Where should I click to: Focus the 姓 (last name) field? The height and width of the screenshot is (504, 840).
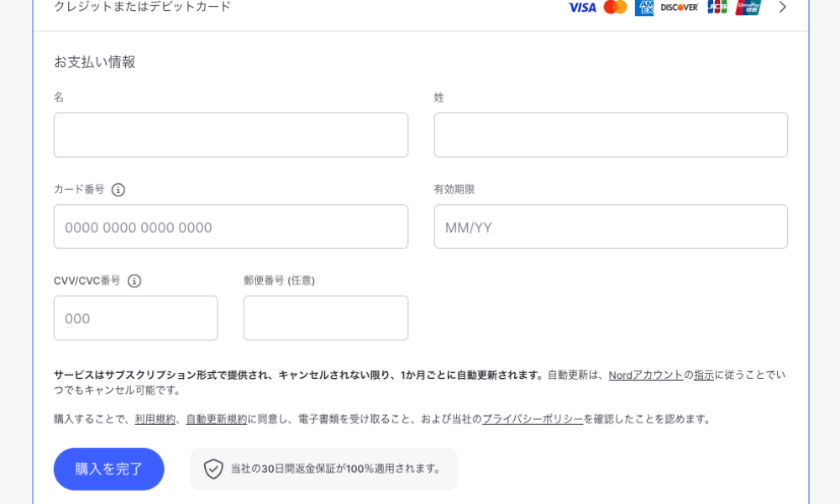[611, 135]
